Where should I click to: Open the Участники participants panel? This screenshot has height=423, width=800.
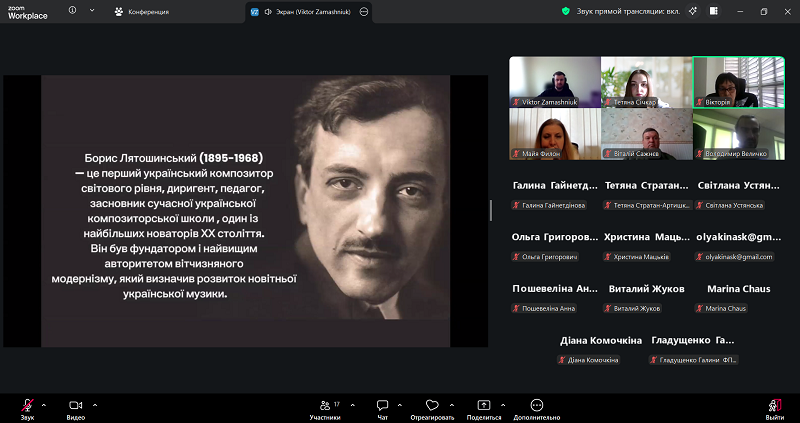point(324,405)
